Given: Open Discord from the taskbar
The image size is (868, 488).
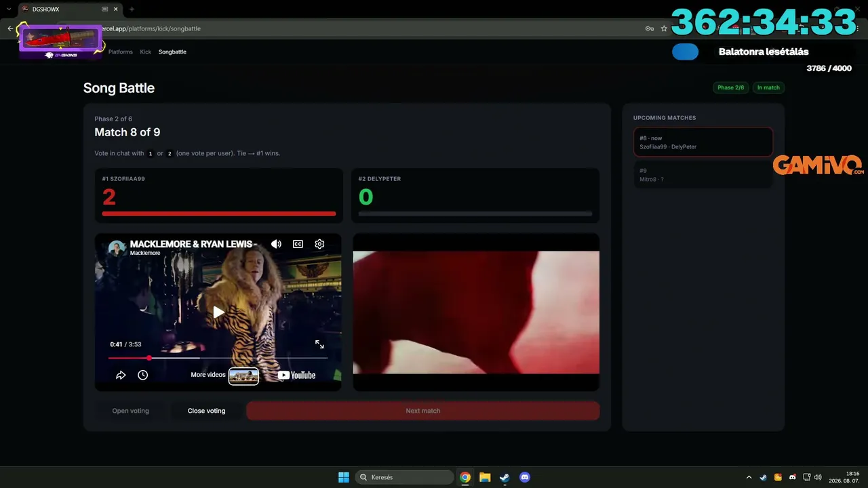Looking at the screenshot, I should [524, 477].
